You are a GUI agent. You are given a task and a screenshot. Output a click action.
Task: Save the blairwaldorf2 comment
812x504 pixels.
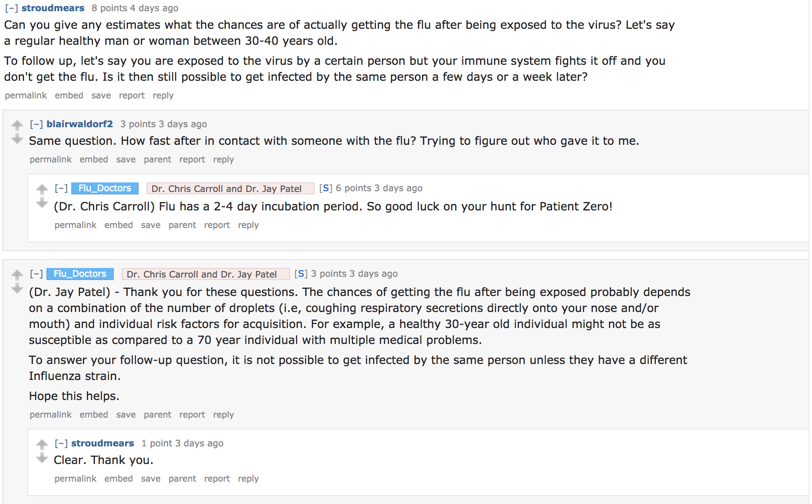(126, 159)
